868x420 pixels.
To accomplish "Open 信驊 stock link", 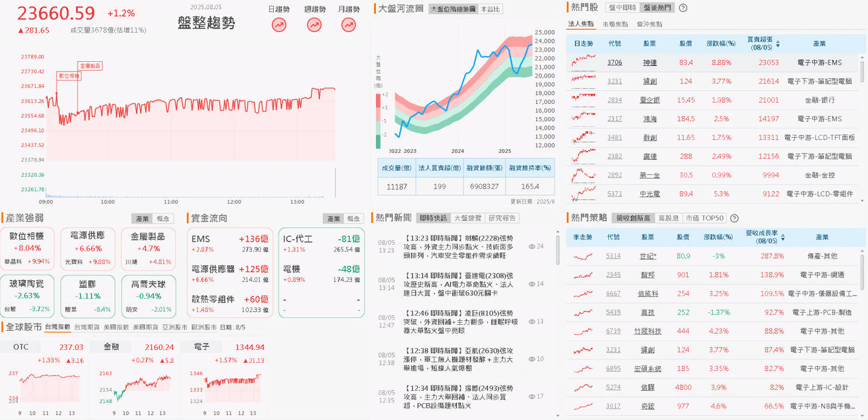I will 647,387.
